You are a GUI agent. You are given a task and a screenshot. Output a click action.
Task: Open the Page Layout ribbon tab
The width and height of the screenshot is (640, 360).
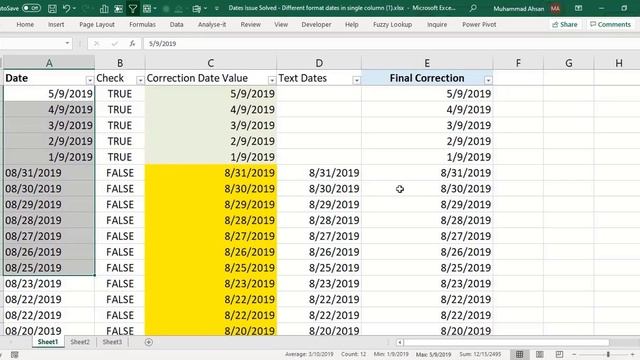pyautogui.click(x=97, y=24)
